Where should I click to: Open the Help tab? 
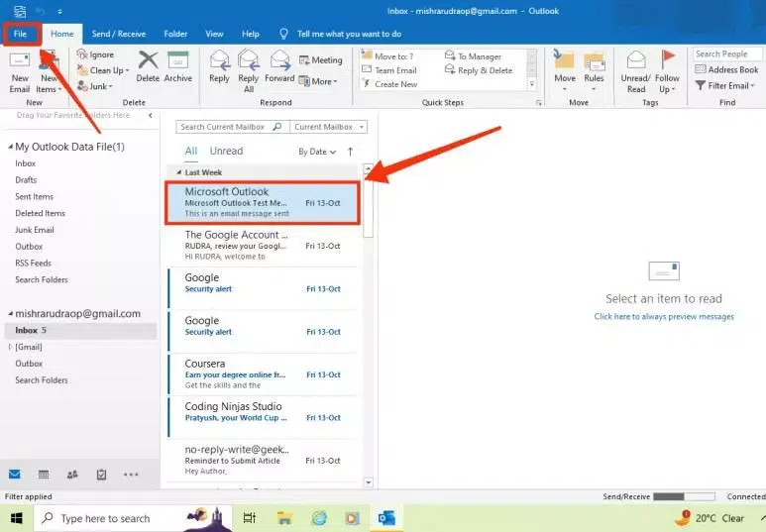coord(250,35)
